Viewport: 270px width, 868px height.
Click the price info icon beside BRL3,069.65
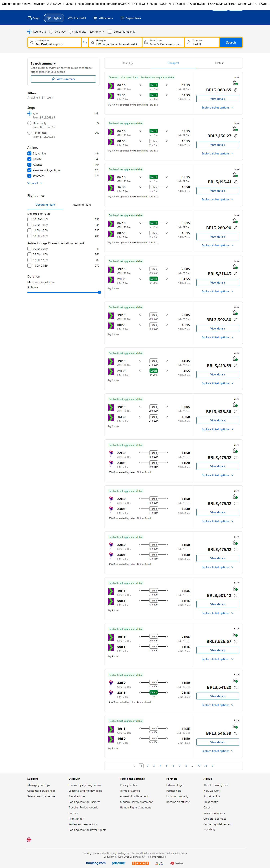click(x=236, y=90)
